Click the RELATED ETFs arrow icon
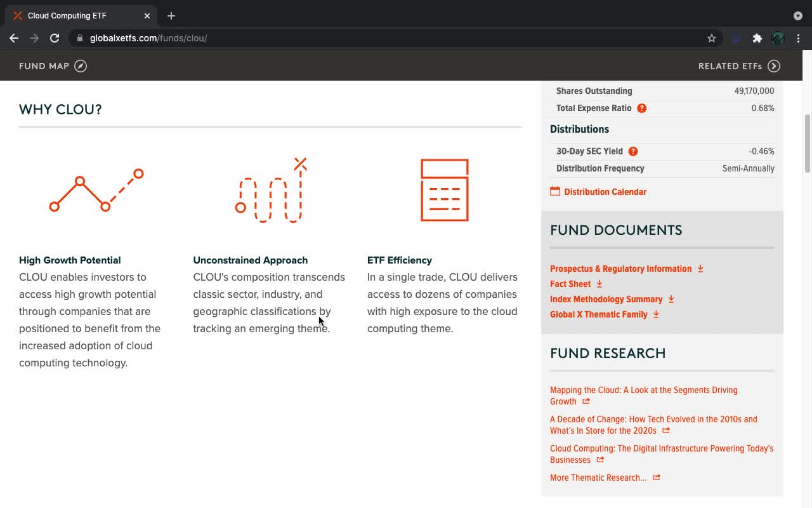Screen dimensions: 812x508 coord(774,66)
